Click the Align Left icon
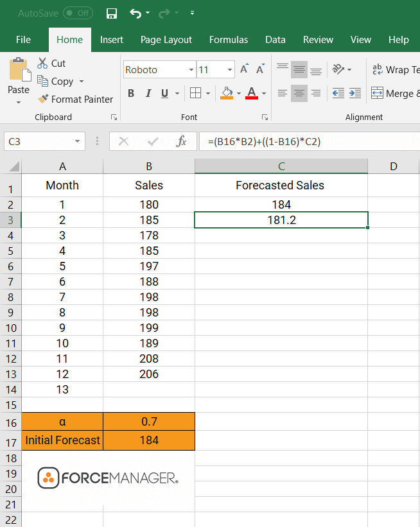Viewport: 420px width, 527px height. pos(283,93)
